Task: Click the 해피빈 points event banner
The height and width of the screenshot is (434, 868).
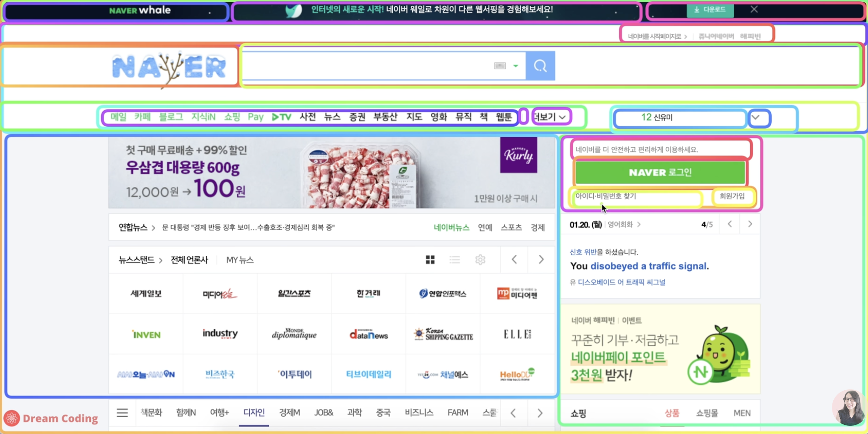Action: [660, 349]
